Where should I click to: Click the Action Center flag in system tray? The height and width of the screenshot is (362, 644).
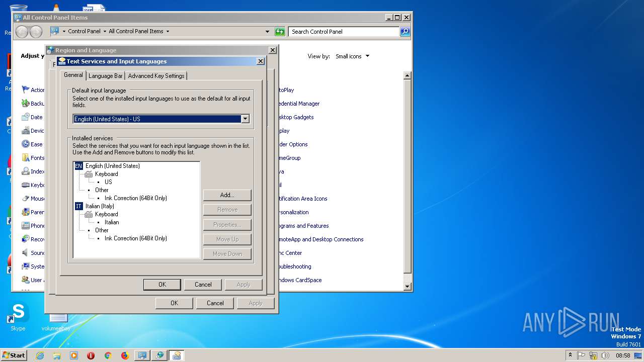click(x=581, y=355)
